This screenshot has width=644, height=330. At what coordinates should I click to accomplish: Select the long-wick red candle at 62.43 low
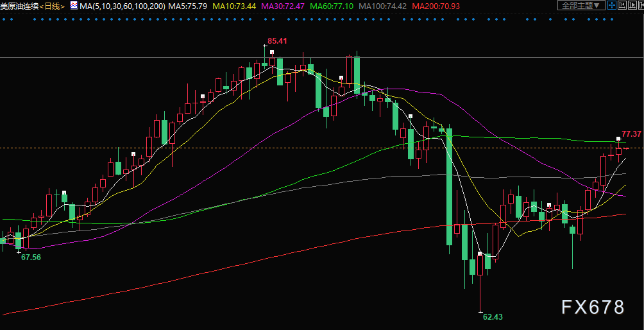pyautogui.click(x=480, y=284)
